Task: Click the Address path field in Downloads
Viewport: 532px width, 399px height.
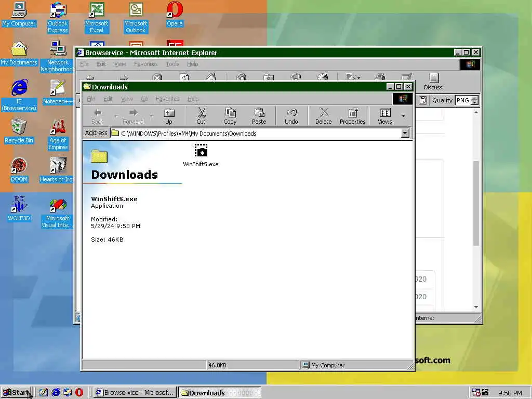Action: pos(257,134)
